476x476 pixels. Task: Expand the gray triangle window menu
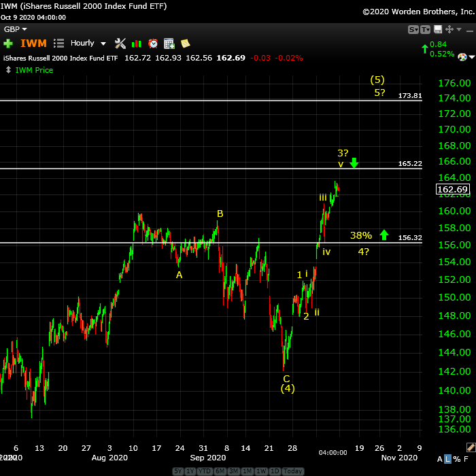[459, 29]
